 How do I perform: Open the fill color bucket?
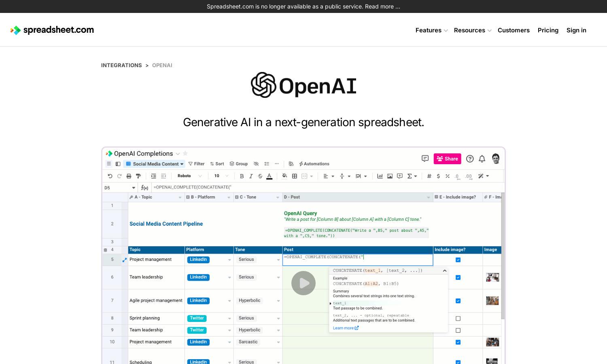coord(284,176)
